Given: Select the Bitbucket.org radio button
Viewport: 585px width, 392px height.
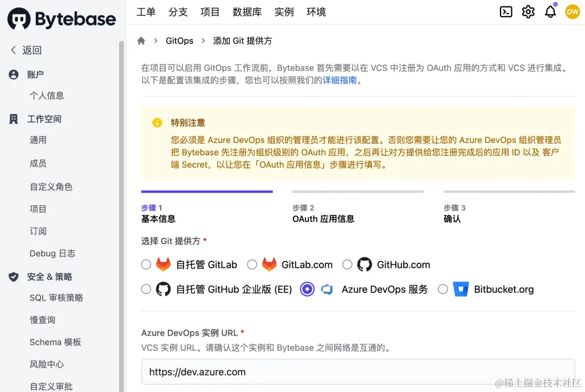Looking at the screenshot, I should click(x=443, y=289).
